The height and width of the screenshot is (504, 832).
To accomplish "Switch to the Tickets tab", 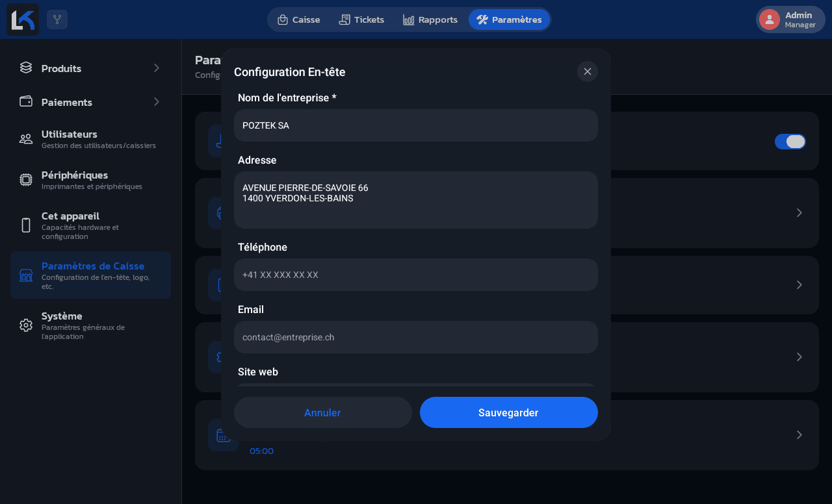I will point(361,19).
